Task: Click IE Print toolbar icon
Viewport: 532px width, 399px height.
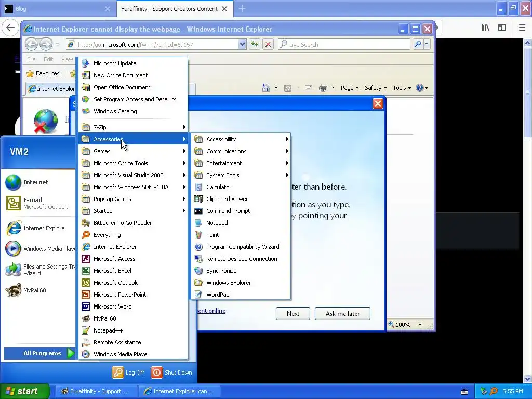Action: [x=323, y=88]
